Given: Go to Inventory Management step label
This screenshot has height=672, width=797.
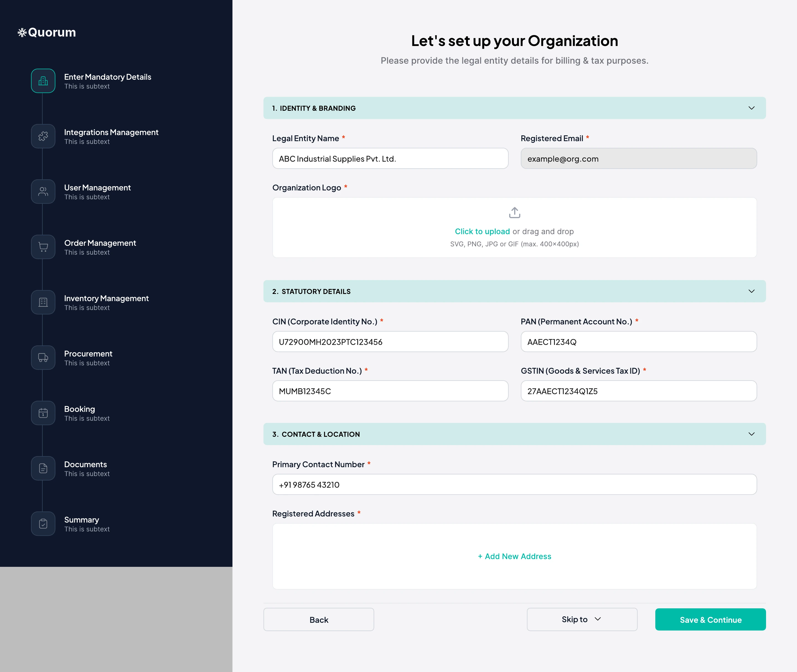Looking at the screenshot, I should pos(106,298).
